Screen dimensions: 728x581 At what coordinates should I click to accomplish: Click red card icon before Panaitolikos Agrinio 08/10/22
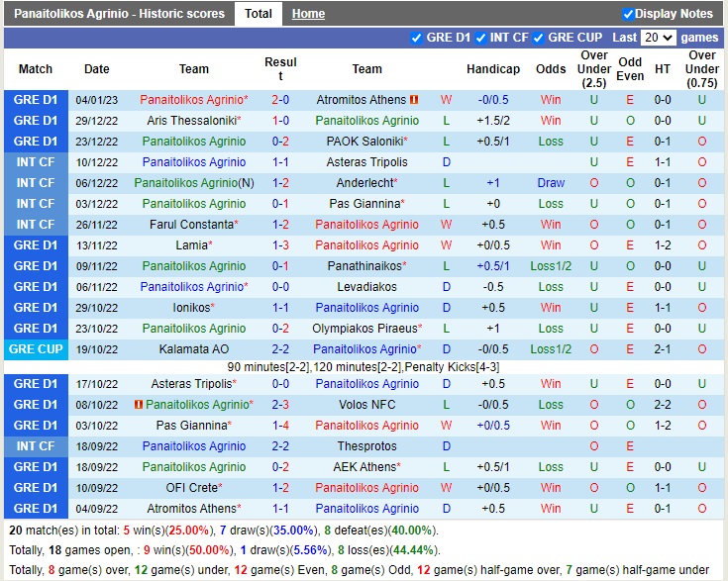point(139,405)
